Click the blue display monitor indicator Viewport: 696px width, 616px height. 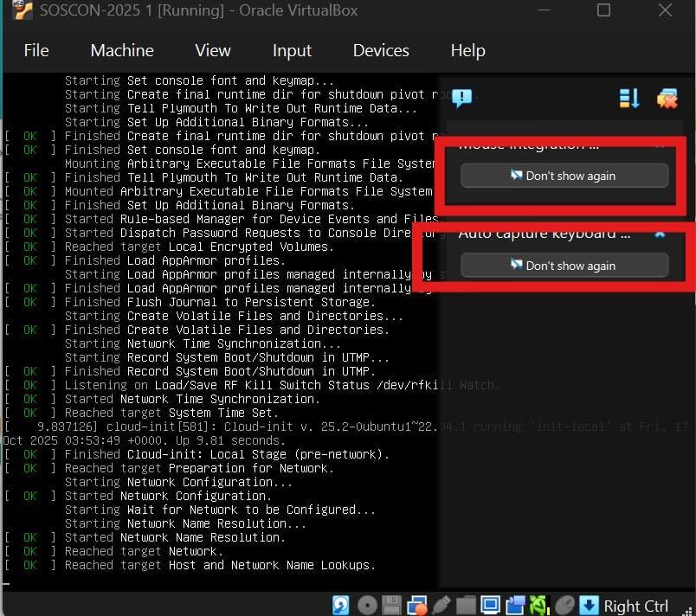click(491, 605)
